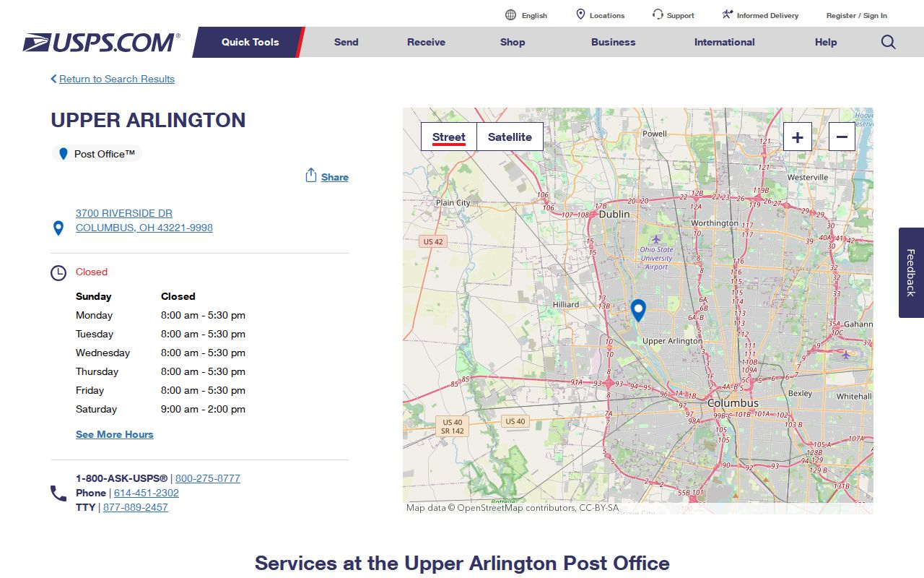Expand See More Hours

115,434
